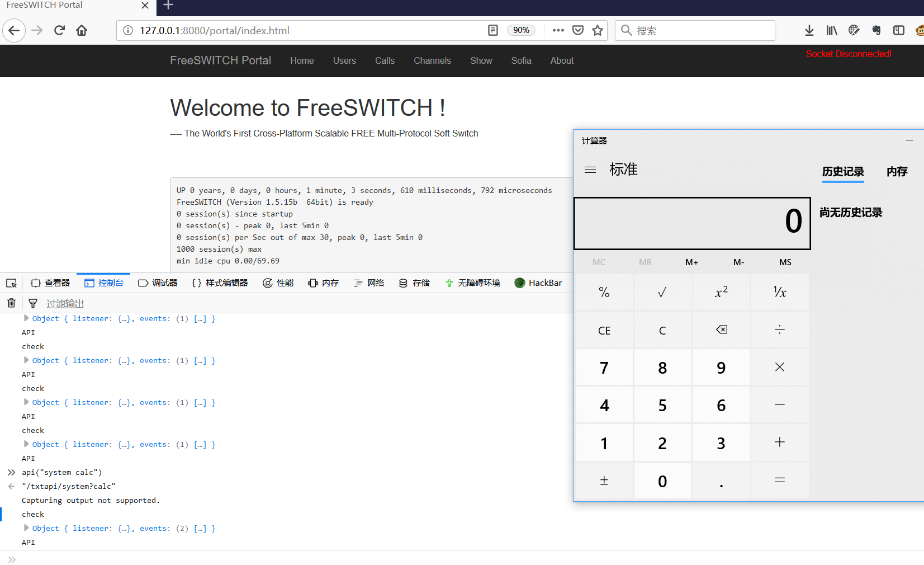Open the About page in portal navbar
Image resolution: width=924 pixels, height=565 pixels.
[562, 60]
